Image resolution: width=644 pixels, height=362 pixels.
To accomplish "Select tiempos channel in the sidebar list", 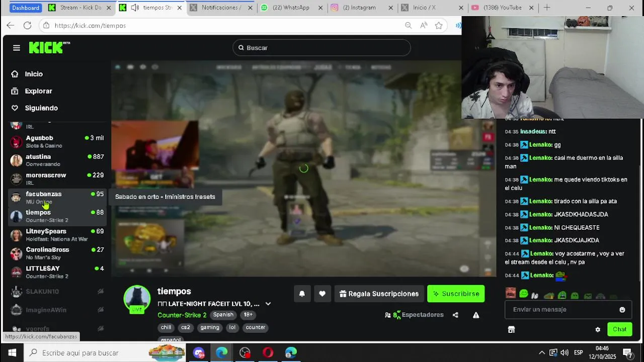I will click(x=57, y=216).
